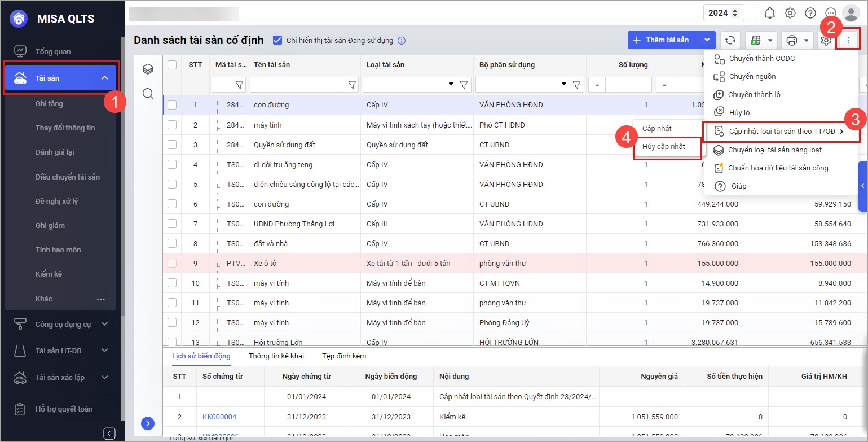Check the select-all checkbox in table header
The height and width of the screenshot is (442, 868).
click(172, 65)
